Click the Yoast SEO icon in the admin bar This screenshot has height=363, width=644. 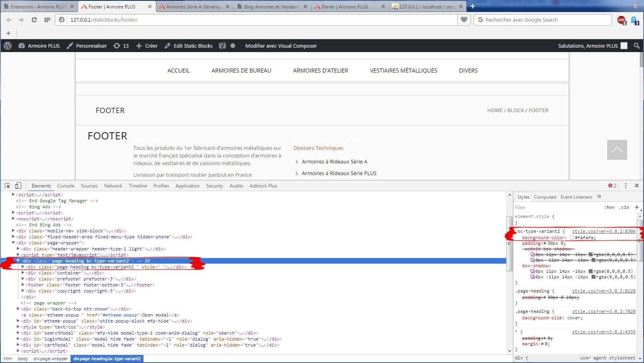pyautogui.click(x=222, y=46)
